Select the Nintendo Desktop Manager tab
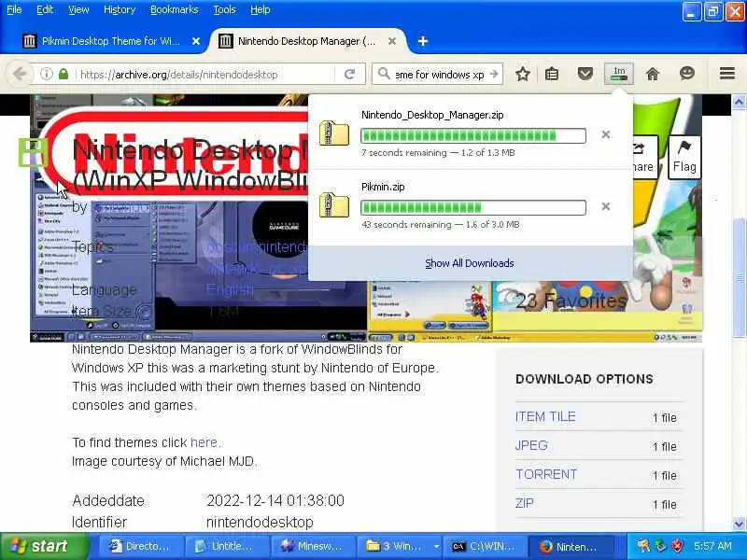The height and width of the screenshot is (560, 747). [307, 41]
